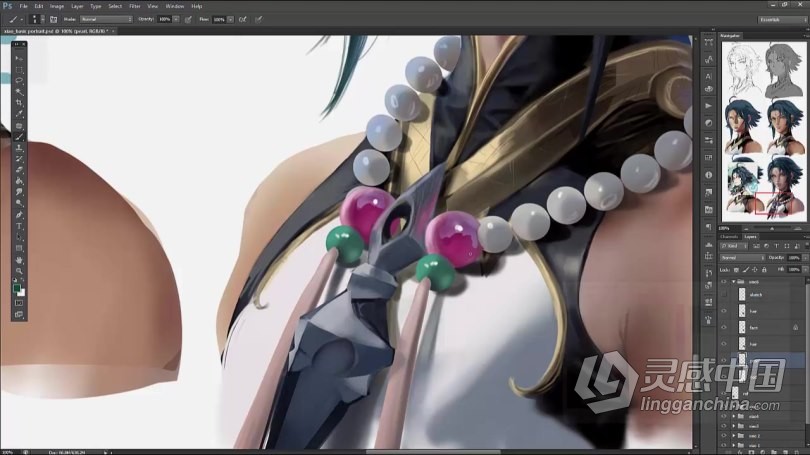This screenshot has height=455, width=810.
Task: Open the Kind layer filter dropdown
Action: tap(736, 246)
